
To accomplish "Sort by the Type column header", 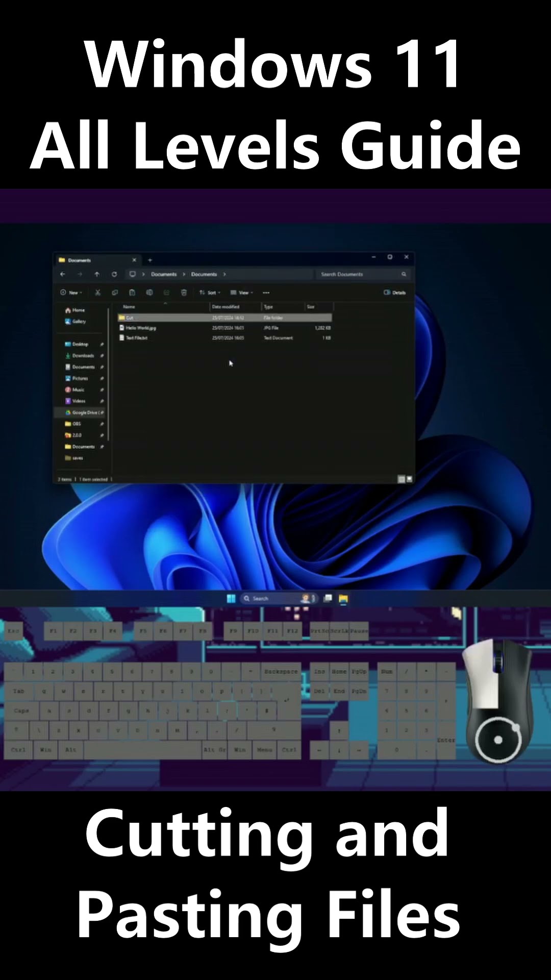I will pyautogui.click(x=268, y=307).
